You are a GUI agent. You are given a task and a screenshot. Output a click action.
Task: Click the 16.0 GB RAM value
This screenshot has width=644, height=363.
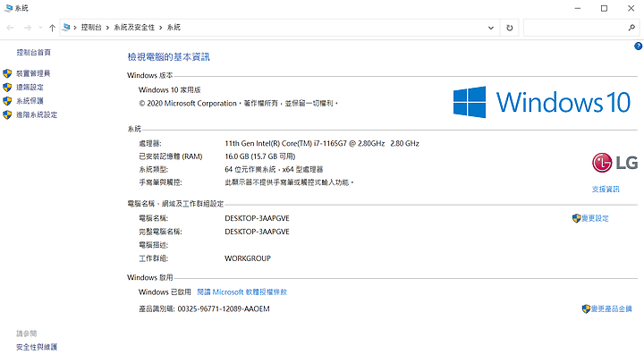[260, 156]
